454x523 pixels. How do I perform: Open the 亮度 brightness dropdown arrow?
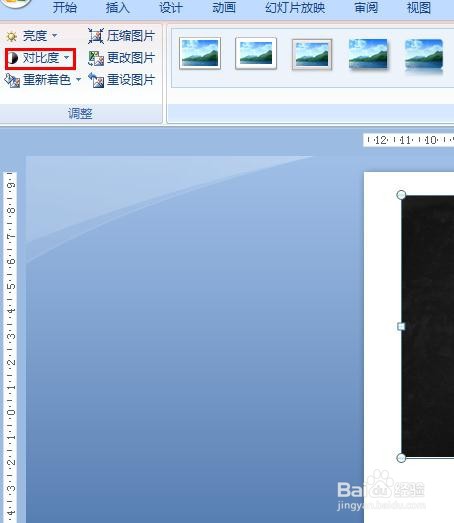click(54, 35)
